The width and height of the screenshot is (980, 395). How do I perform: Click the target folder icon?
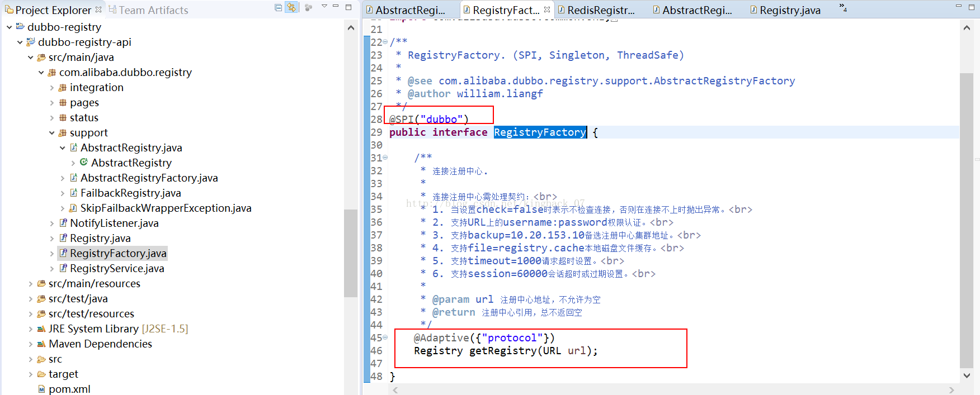[x=41, y=374]
